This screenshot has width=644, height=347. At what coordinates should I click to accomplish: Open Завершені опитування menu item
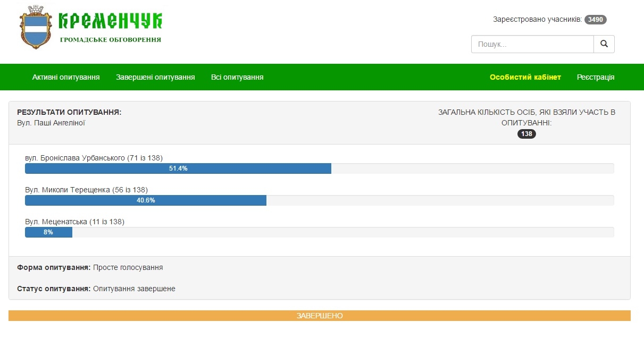click(x=155, y=77)
